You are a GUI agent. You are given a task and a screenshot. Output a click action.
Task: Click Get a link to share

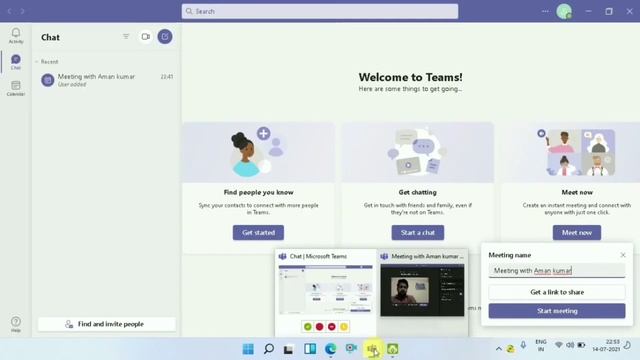click(557, 292)
